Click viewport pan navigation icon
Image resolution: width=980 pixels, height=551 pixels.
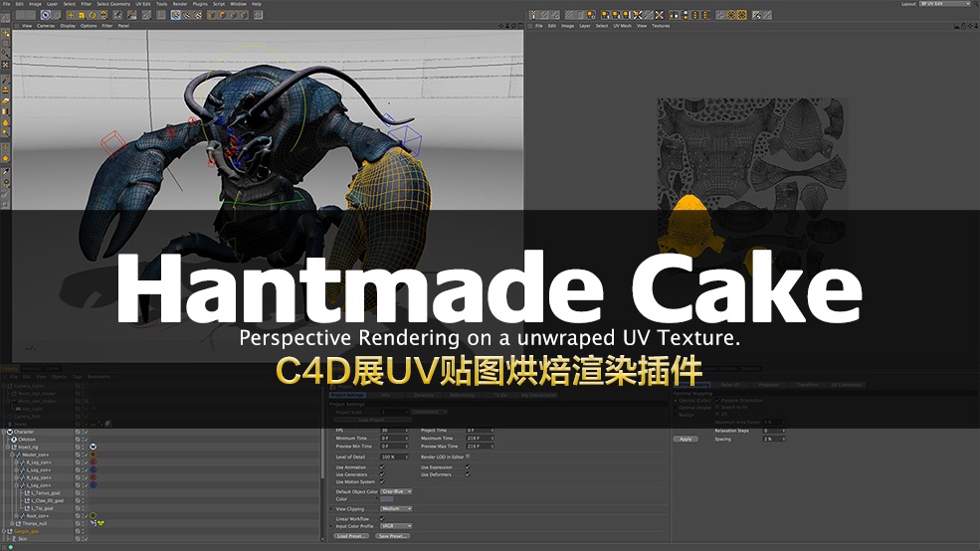[500, 26]
